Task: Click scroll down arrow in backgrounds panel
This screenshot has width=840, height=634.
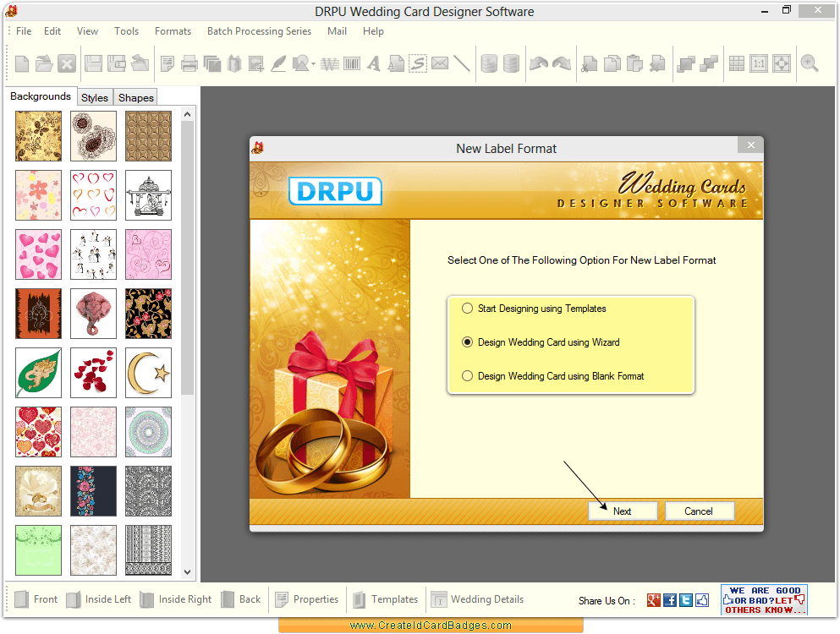Action: tap(187, 572)
